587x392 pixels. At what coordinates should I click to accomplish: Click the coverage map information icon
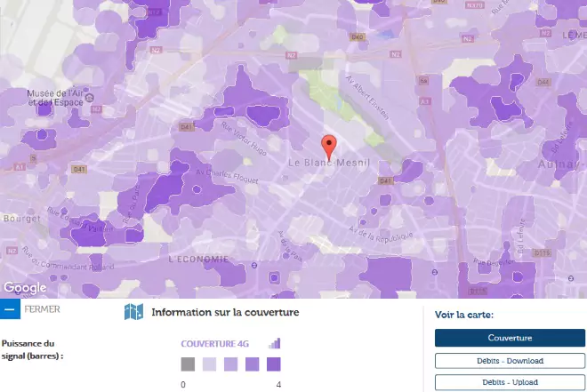point(133,312)
